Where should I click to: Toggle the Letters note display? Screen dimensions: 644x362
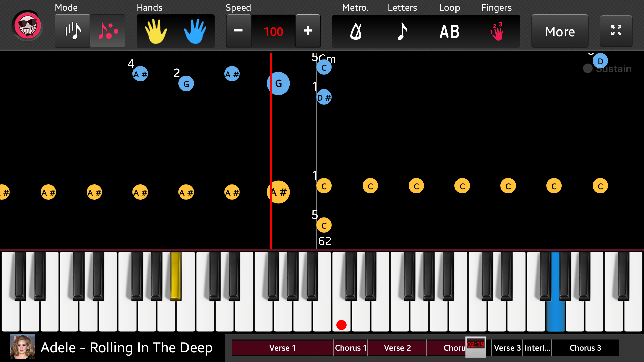tap(402, 31)
